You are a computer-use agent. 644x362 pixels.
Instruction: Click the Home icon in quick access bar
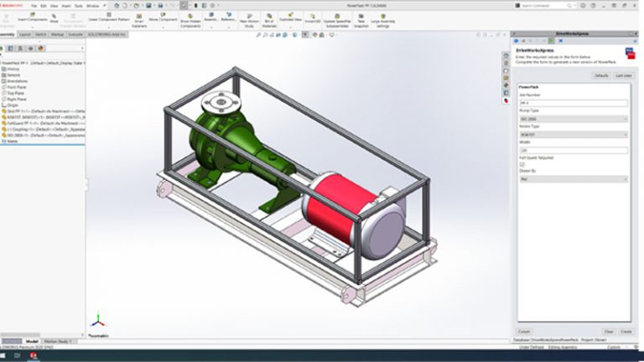[117, 6]
